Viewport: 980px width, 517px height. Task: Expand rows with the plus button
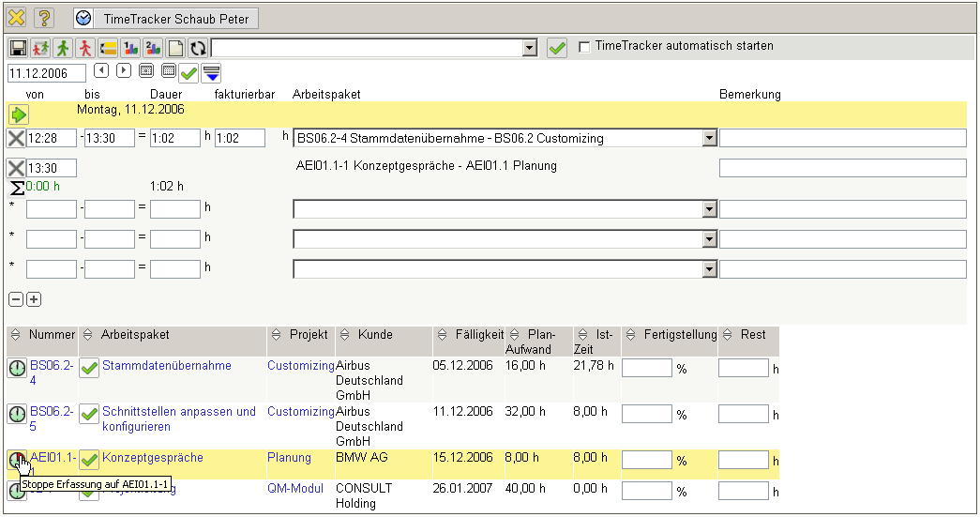click(x=34, y=299)
